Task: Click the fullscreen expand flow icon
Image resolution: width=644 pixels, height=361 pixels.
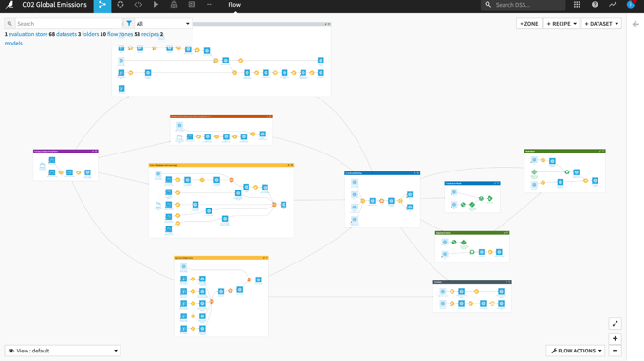Action: 615,324
